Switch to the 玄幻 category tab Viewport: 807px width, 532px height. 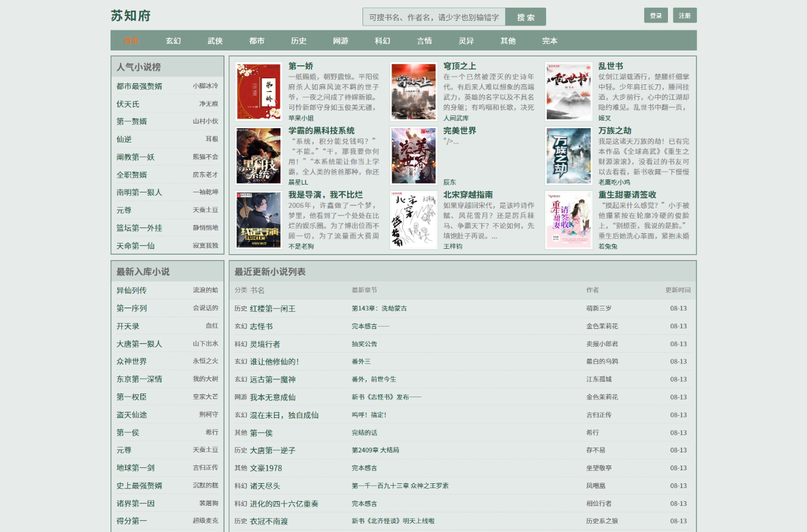[174, 41]
